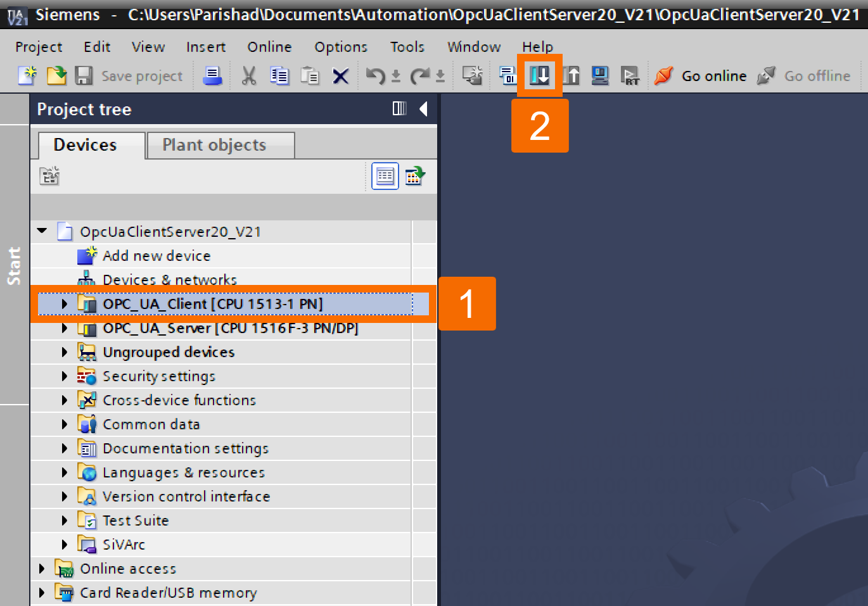Click the Siemens TIA V21 title icon
Screen dimensions: 868x606
coord(17,15)
